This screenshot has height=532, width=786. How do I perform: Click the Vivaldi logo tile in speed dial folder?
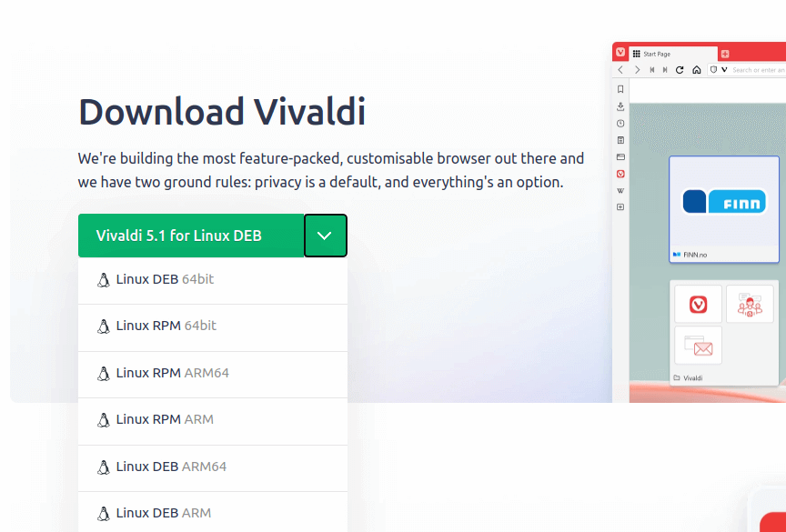point(699,304)
